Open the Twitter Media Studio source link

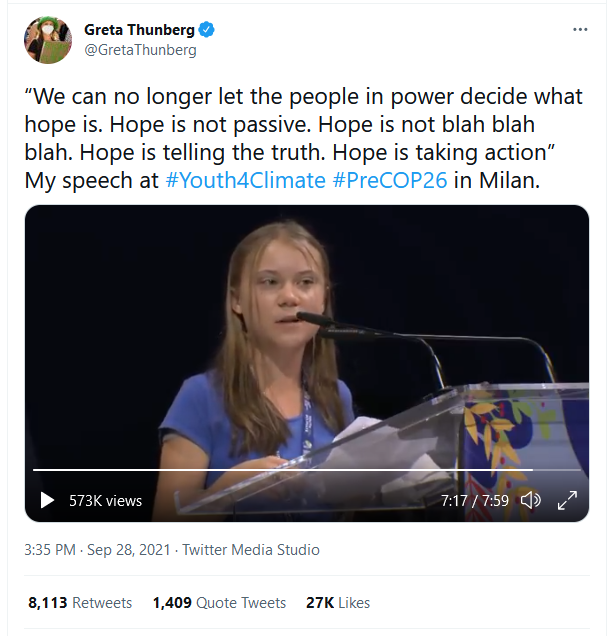(x=251, y=550)
